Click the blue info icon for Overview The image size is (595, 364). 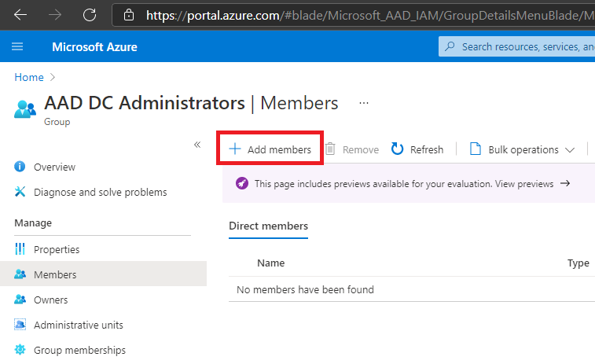coord(20,167)
